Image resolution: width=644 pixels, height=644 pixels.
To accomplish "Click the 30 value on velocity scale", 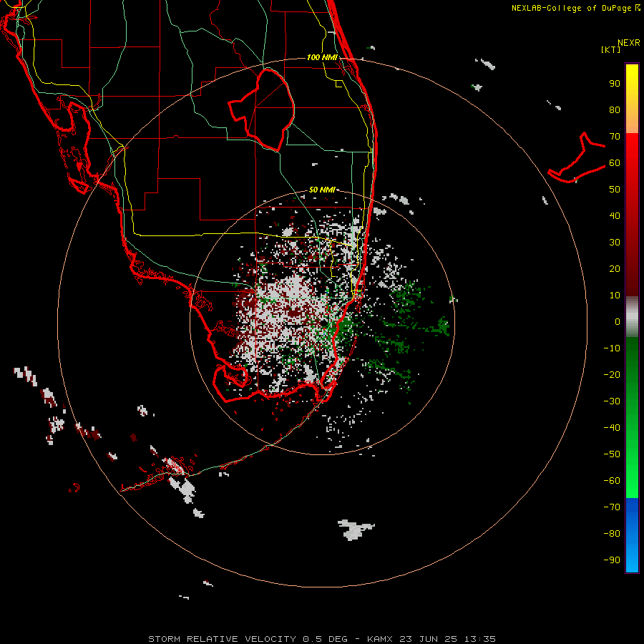I will pyautogui.click(x=615, y=243).
